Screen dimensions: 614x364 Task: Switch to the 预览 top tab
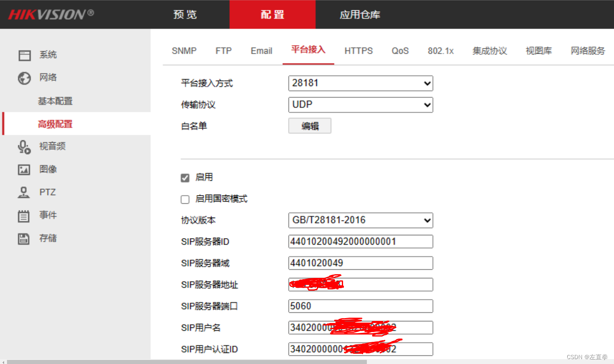click(185, 14)
